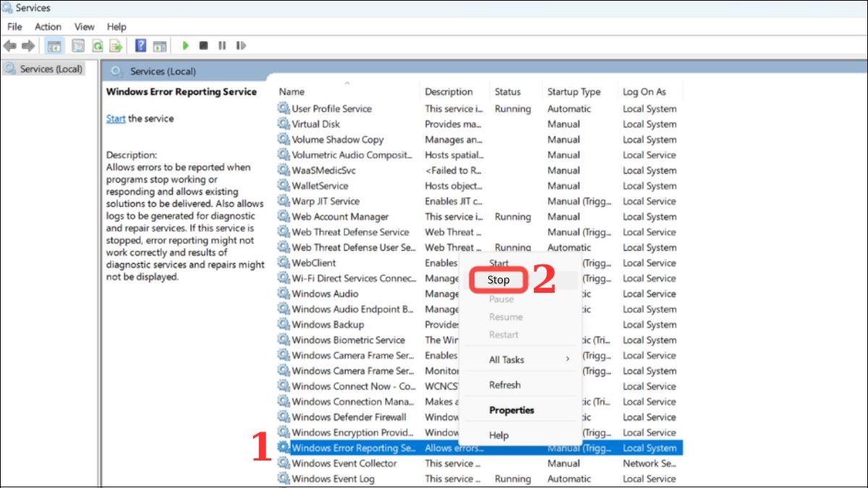Toggle the Show/Hide Console Tree toolbar icon
The height and width of the screenshot is (488, 868).
[54, 46]
